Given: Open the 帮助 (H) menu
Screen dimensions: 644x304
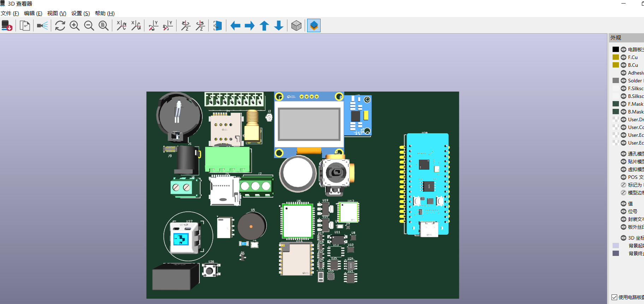Looking at the screenshot, I should click(105, 13).
